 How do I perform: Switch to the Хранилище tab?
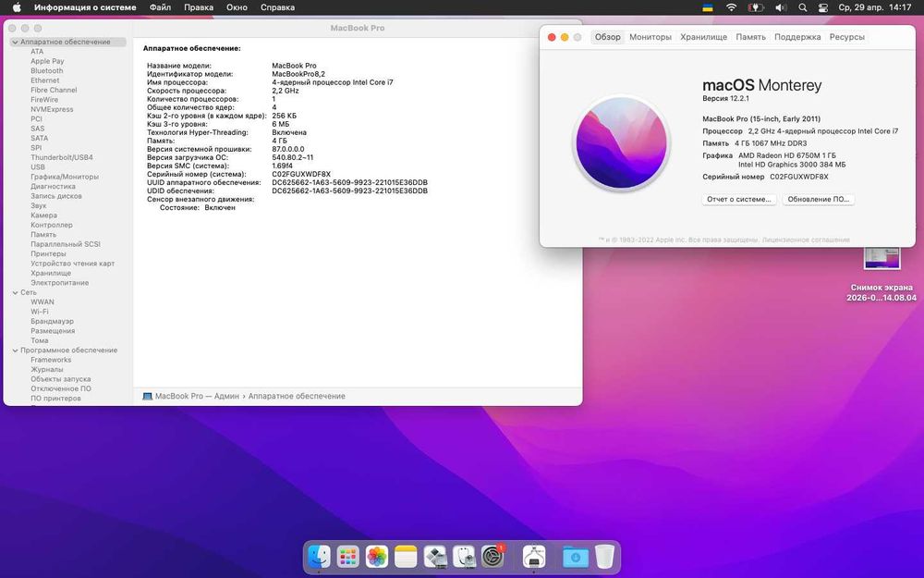point(703,37)
